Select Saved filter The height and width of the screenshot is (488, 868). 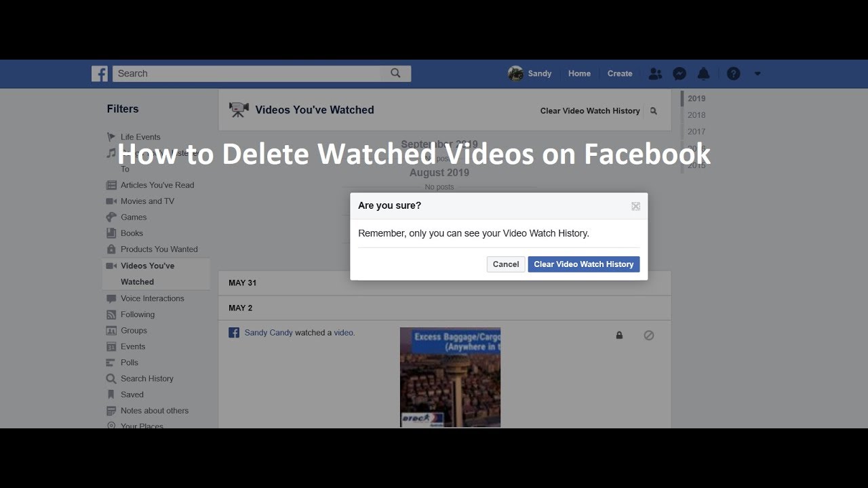(132, 394)
